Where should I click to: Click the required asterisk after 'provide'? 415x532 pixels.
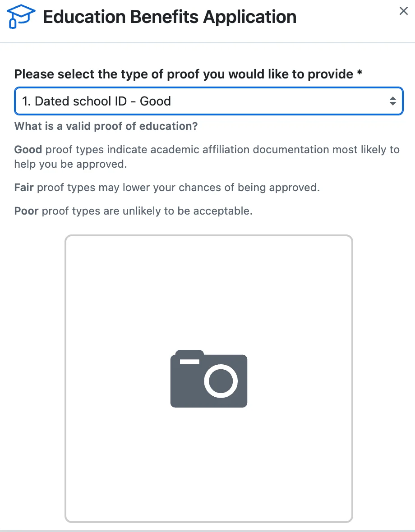(360, 73)
